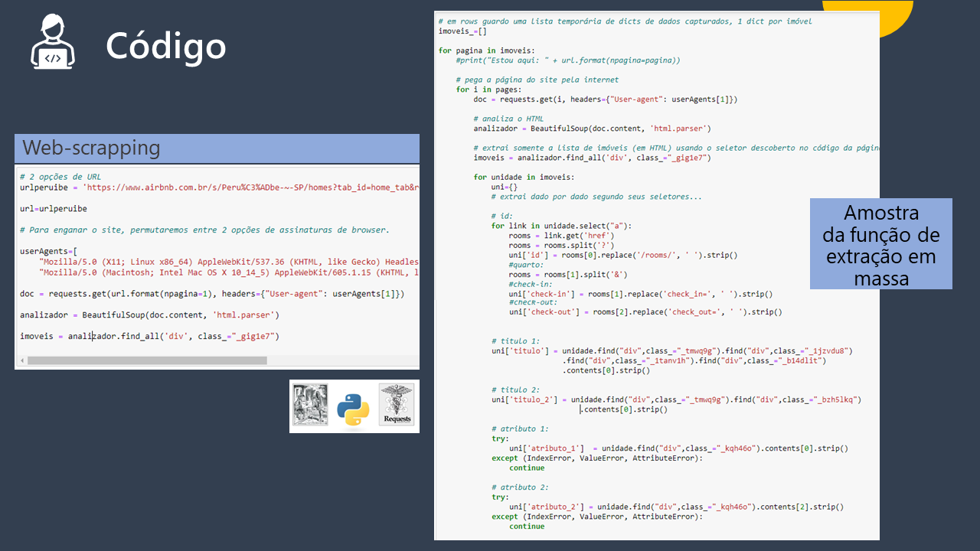Click the 'for pagina in imoveis:' line
980x551 pixels.
[x=487, y=51]
